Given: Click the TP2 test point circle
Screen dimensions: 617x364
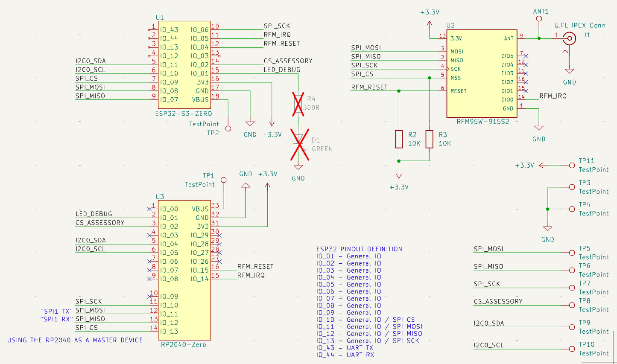Looking at the screenshot, I should [228, 128].
